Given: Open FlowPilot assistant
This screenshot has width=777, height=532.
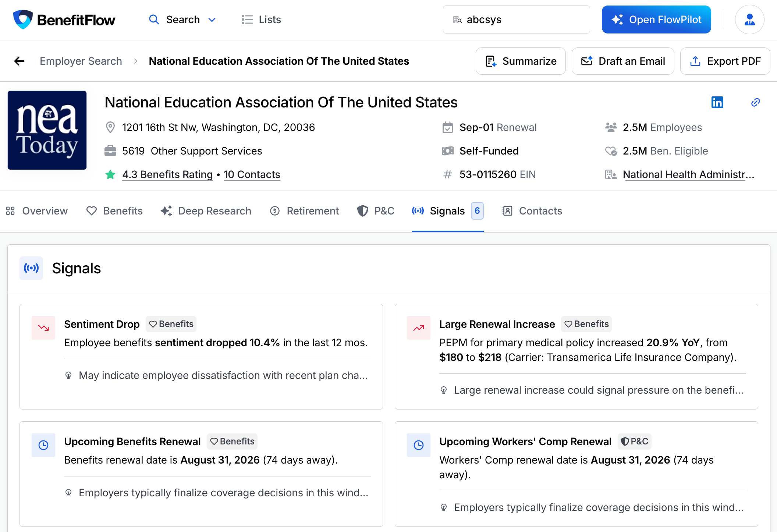Looking at the screenshot, I should click(656, 19).
